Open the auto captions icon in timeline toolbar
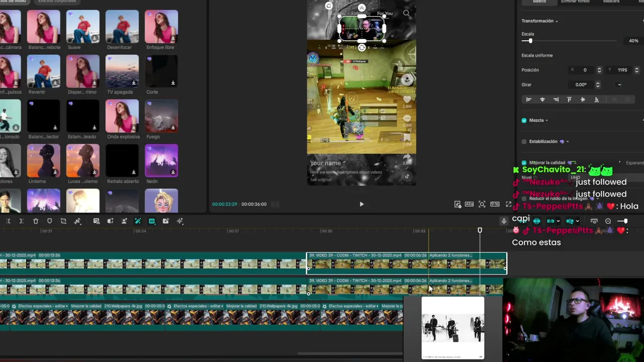644x362 pixels. 97,221
